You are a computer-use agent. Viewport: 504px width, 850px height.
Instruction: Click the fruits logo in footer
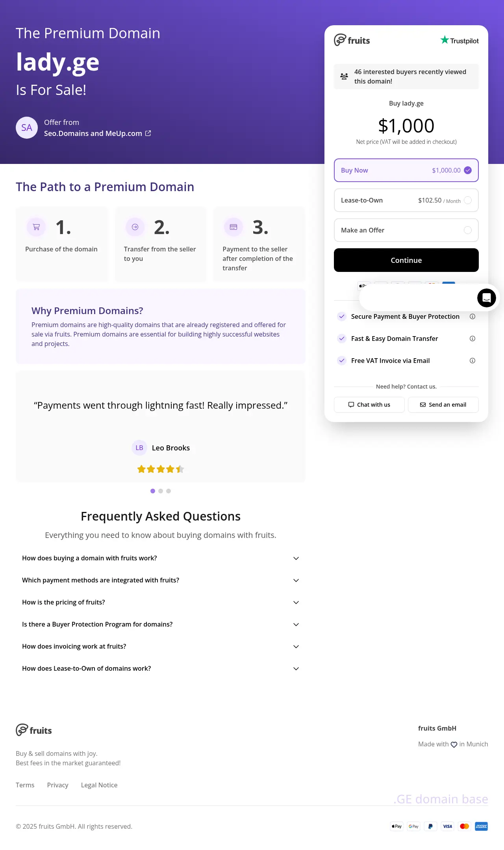pyautogui.click(x=34, y=730)
